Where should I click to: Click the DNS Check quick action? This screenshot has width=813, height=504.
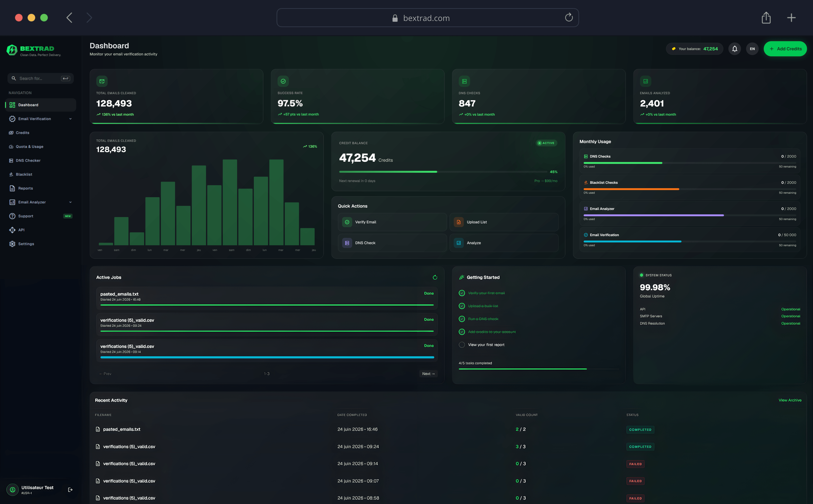point(392,243)
